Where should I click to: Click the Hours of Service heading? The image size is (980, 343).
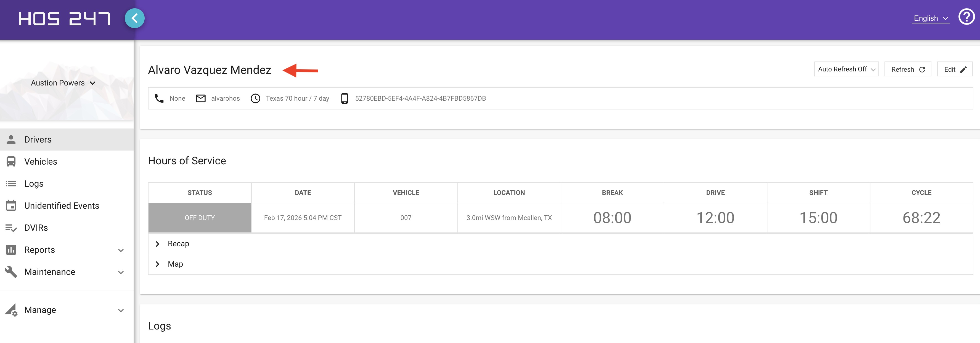(187, 161)
